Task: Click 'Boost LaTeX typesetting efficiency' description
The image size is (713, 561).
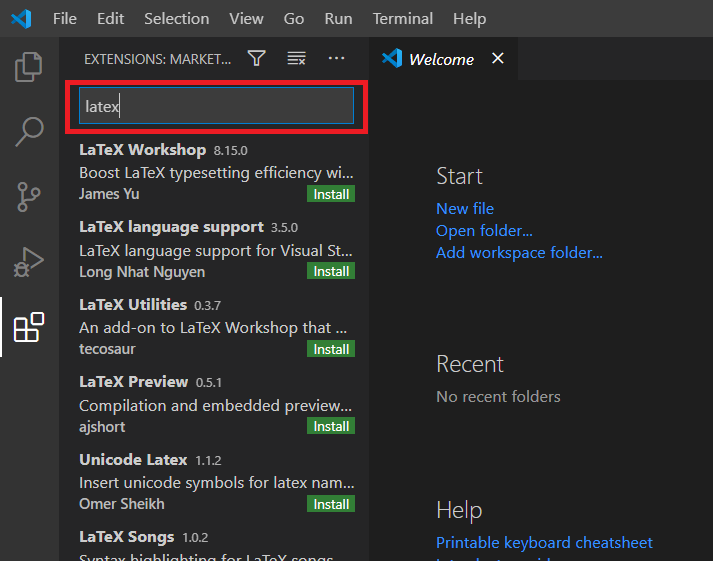Action: pos(216,173)
